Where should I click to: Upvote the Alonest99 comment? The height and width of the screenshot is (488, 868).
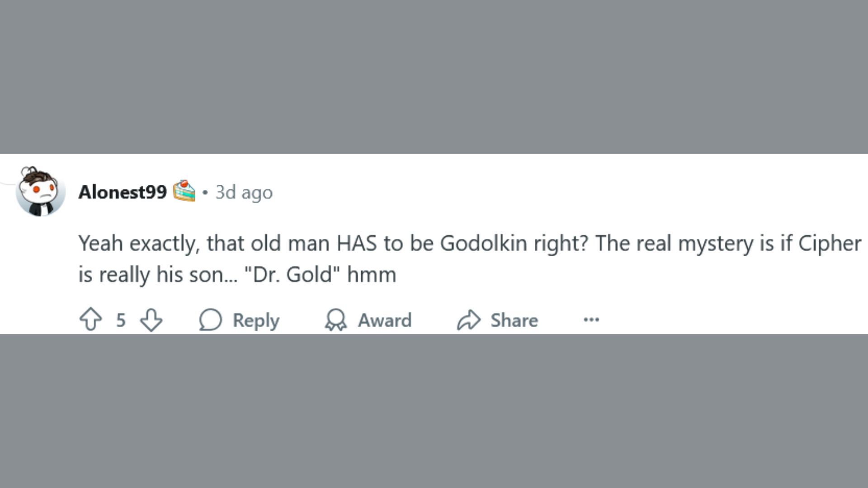pos(91,319)
